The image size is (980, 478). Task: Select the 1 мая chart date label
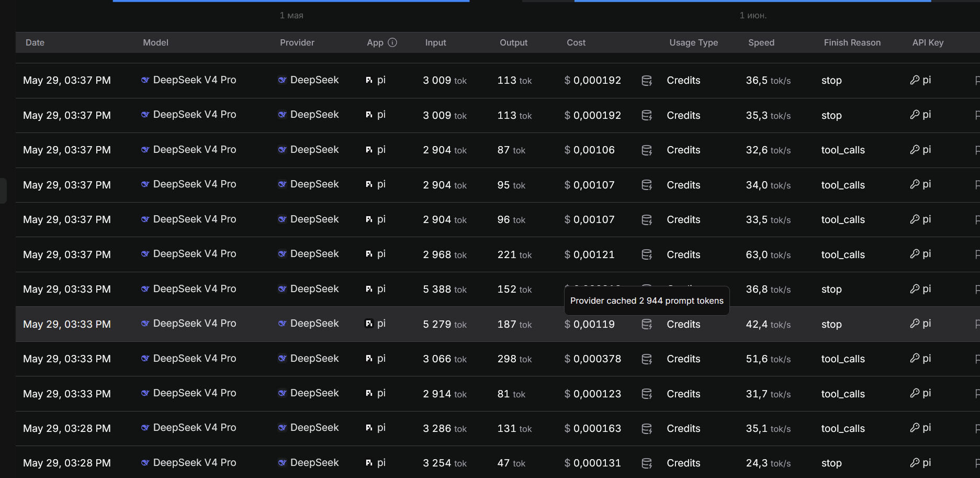[291, 16]
